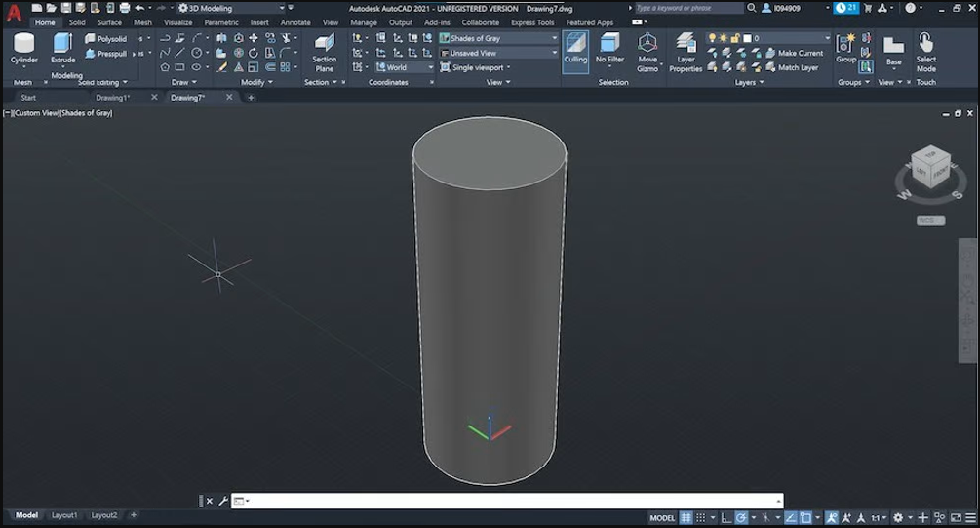The image size is (980, 528).
Task: Click the Annotation Monitor plus icon
Action: [922, 518]
